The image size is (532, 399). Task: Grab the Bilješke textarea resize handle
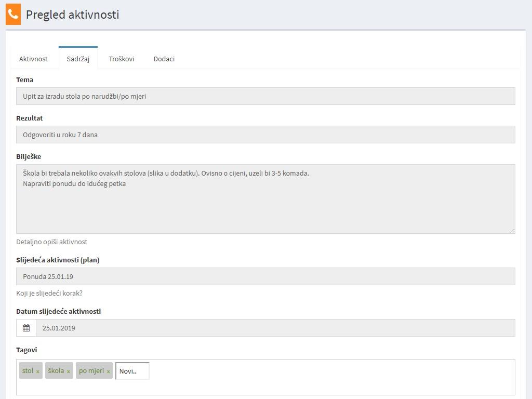512,230
